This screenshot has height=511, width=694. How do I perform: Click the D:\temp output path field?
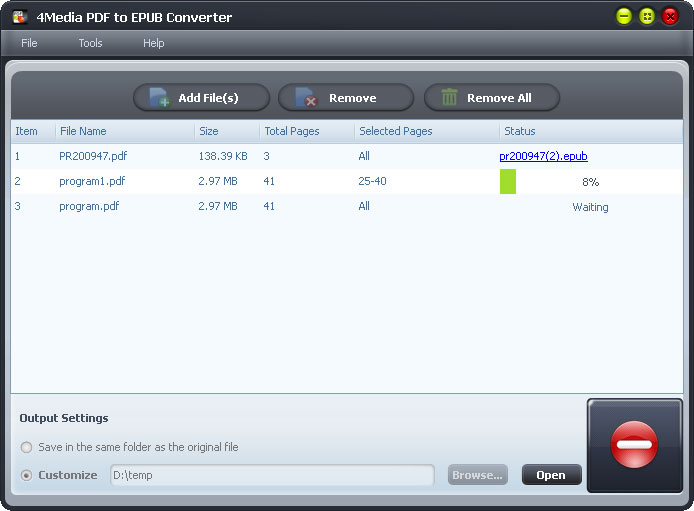click(x=272, y=475)
